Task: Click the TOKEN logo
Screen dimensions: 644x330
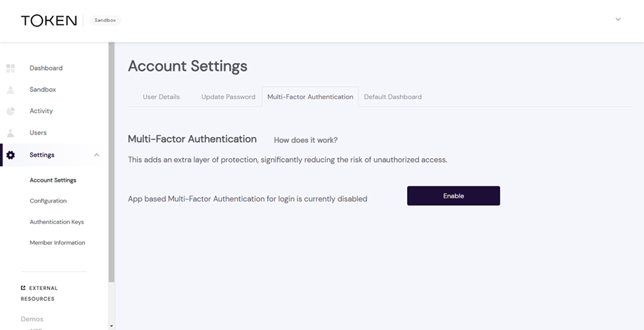Action: pos(49,21)
